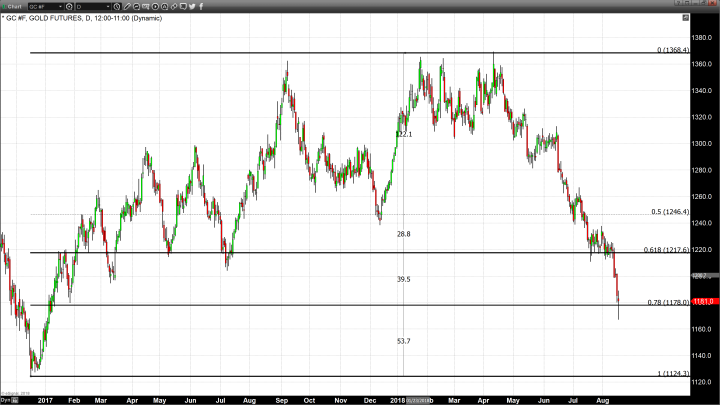Click the Sep label on the time axis
720x405 pixels.
[x=281, y=400]
